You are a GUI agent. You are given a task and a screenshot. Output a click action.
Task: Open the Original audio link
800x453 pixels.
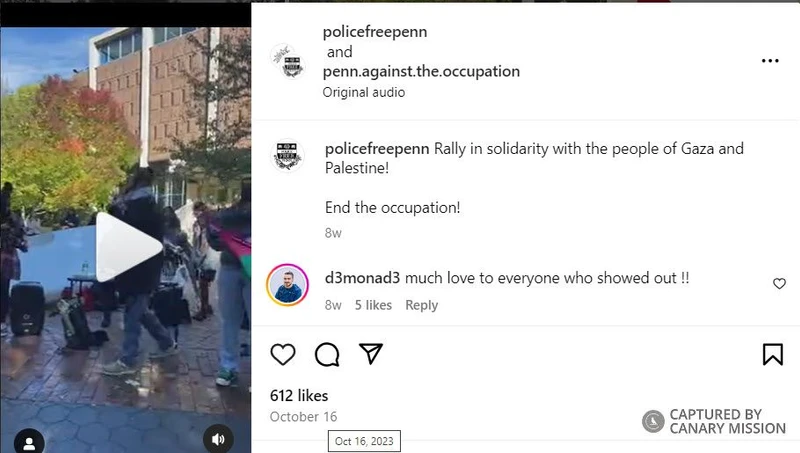(x=363, y=92)
